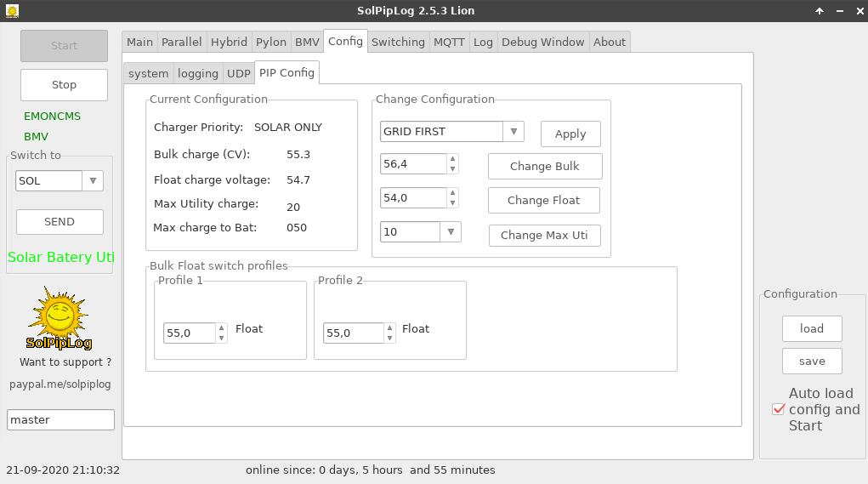Screen dimensions: 868x484
Task: Click the EMONCMS status label
Action: click(52, 117)
